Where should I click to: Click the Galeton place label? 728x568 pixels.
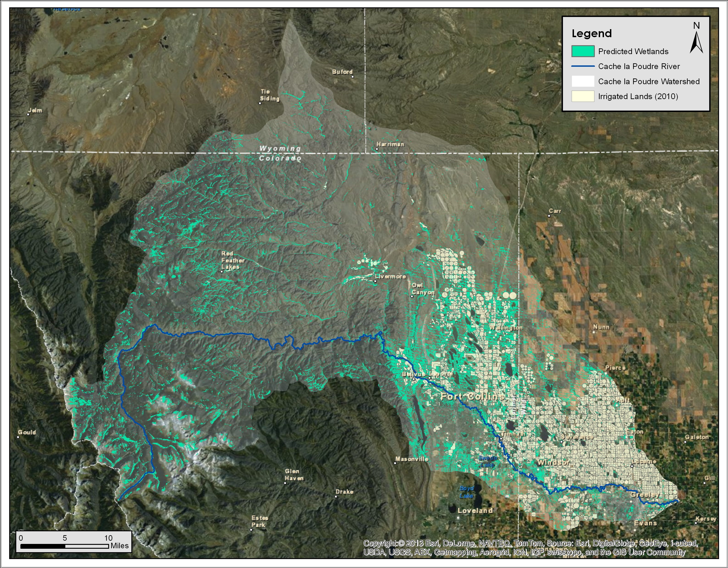[697, 437]
